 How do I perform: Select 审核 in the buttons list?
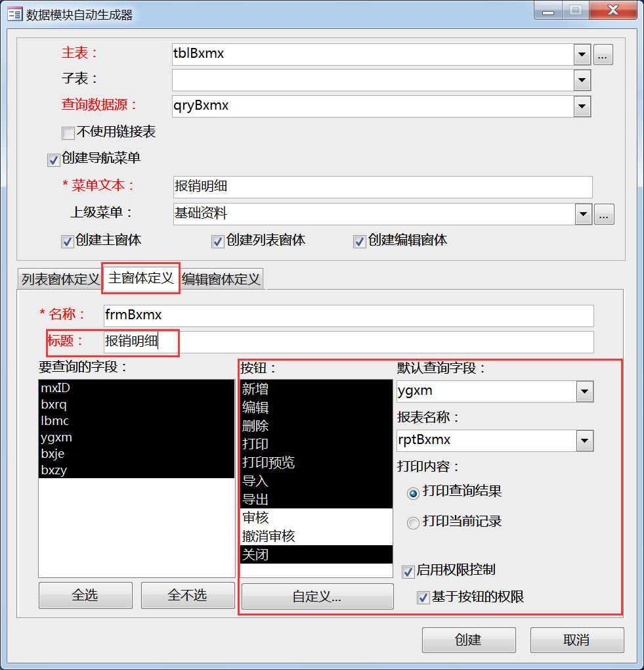click(x=316, y=518)
